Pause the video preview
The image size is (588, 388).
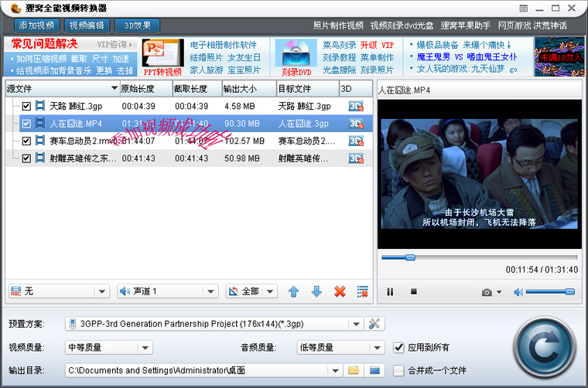[x=390, y=291]
